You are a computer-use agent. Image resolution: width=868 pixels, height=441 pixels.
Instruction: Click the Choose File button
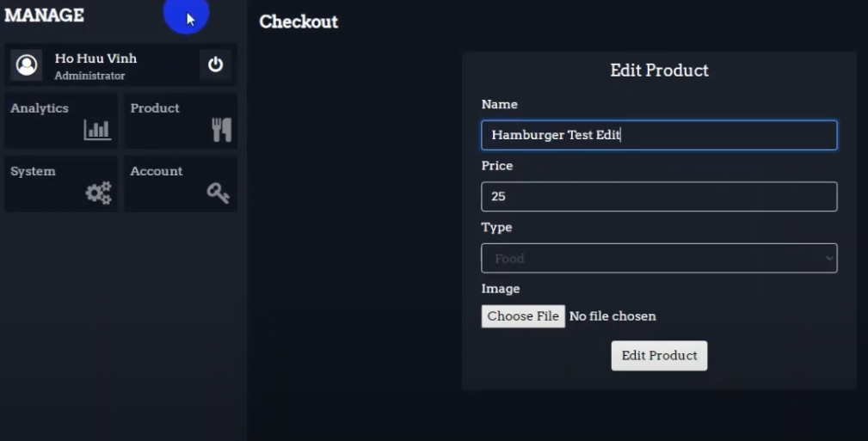(523, 316)
